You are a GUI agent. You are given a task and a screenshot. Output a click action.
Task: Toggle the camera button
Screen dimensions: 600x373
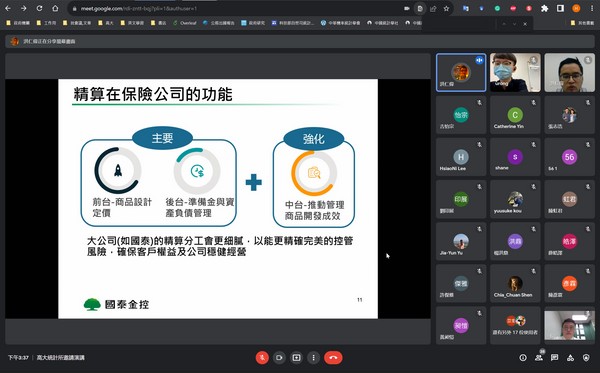pyautogui.click(x=279, y=358)
